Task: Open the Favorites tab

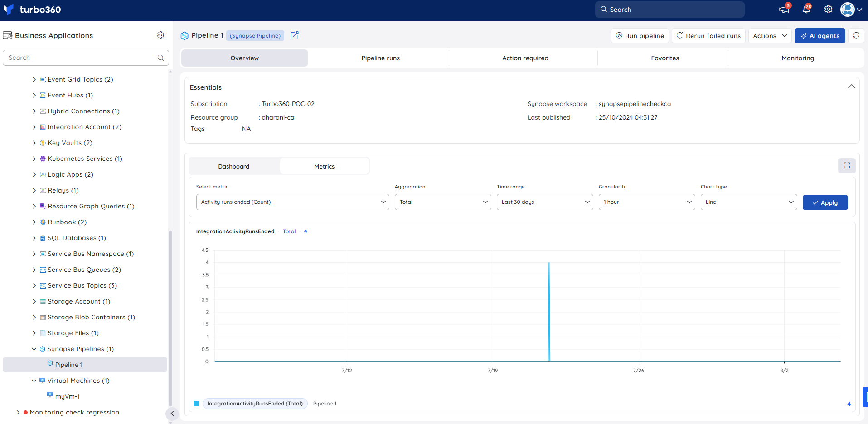Action: tap(665, 58)
